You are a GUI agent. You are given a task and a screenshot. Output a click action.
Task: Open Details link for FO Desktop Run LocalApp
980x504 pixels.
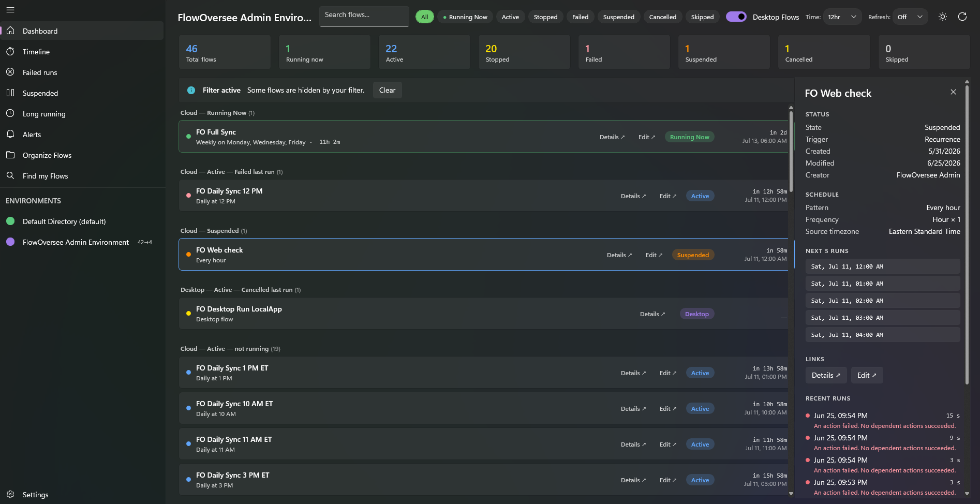coord(652,314)
